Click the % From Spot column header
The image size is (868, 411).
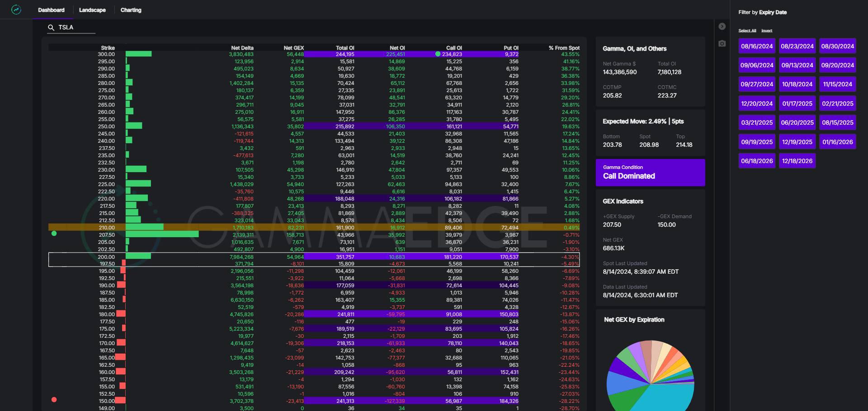click(x=564, y=48)
